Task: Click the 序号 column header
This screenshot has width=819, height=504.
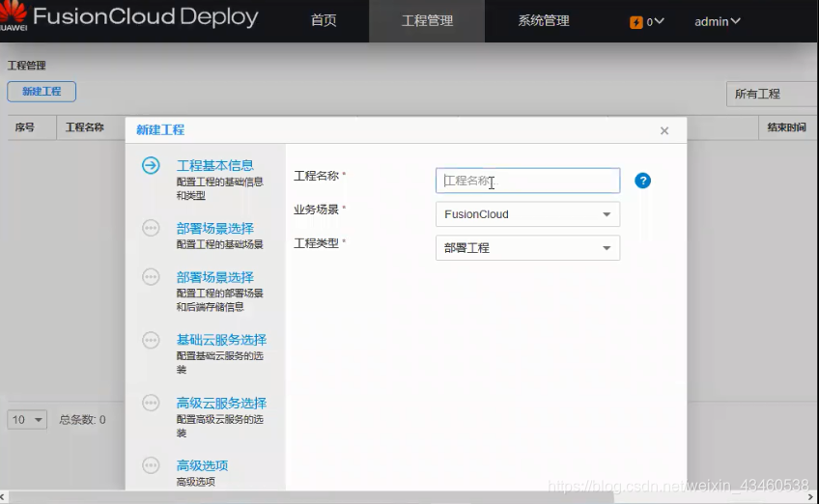Action: pos(24,127)
